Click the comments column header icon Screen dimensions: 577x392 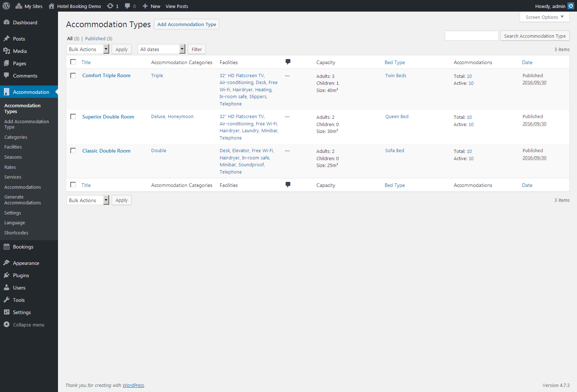click(x=288, y=62)
